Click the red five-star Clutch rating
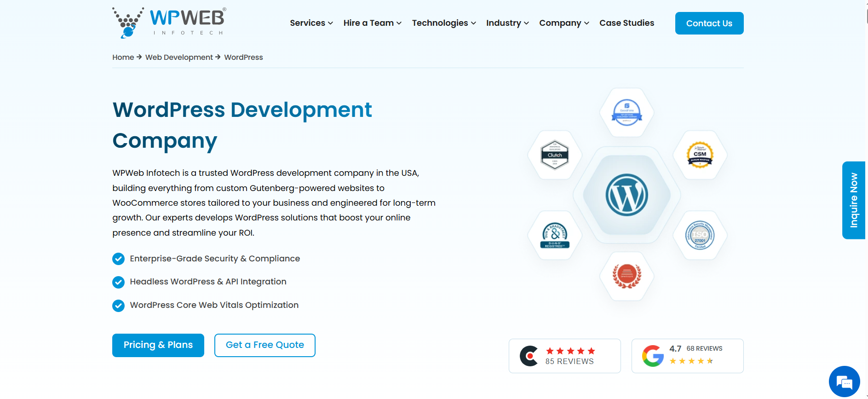This screenshot has height=399, width=868. [x=570, y=351]
